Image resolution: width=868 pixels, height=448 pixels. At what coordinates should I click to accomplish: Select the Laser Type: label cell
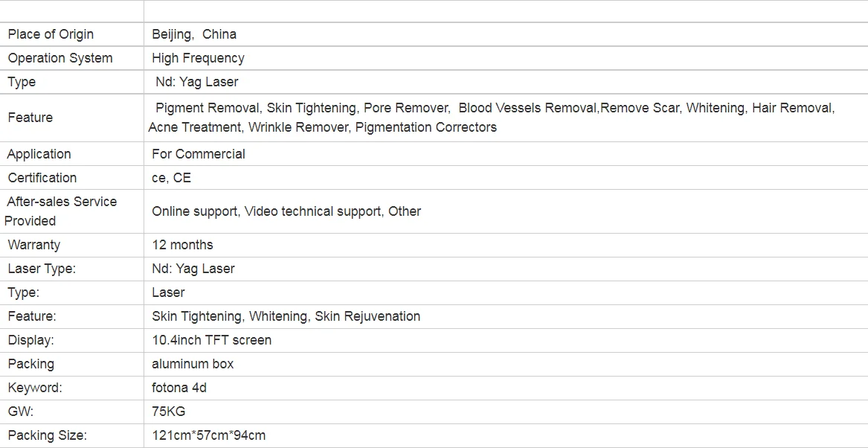tap(72, 269)
